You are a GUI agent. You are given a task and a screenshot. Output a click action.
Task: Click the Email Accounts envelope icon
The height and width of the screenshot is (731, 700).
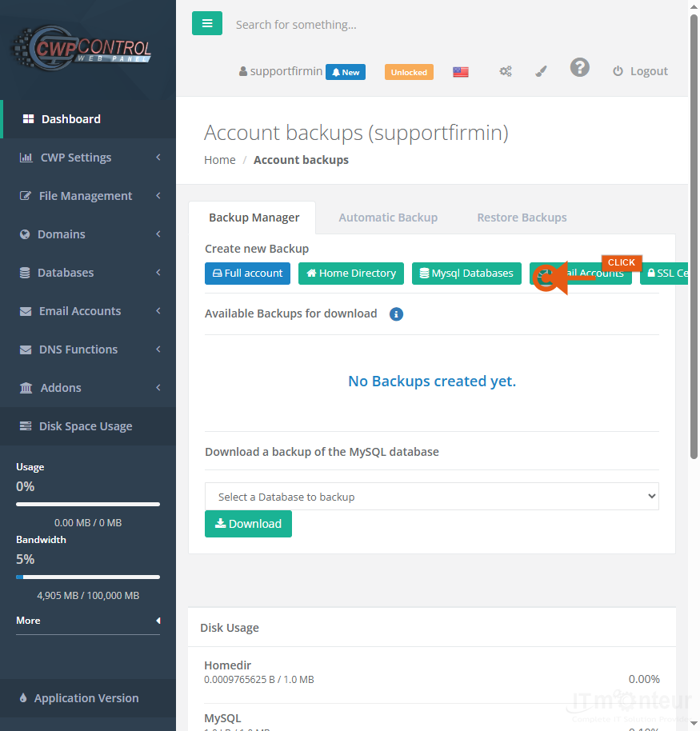tap(26, 311)
